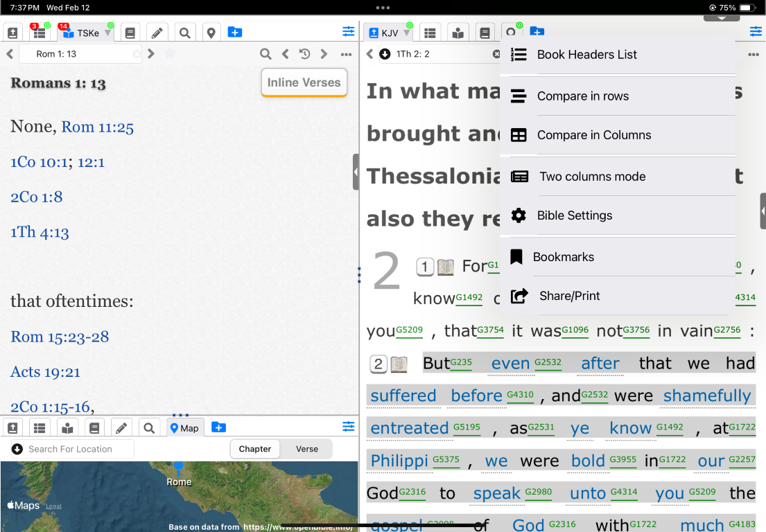Click the search magnifier in commentary navigation bar
This screenshot has height=532, width=766.
click(x=266, y=54)
